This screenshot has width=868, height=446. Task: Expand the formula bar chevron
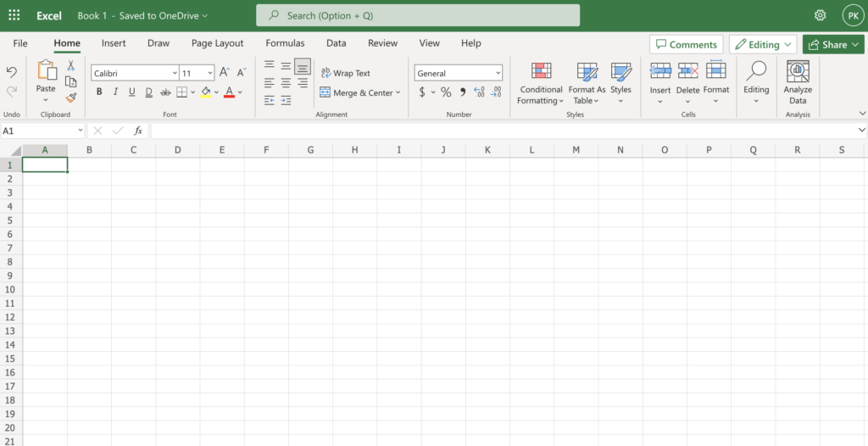click(861, 131)
